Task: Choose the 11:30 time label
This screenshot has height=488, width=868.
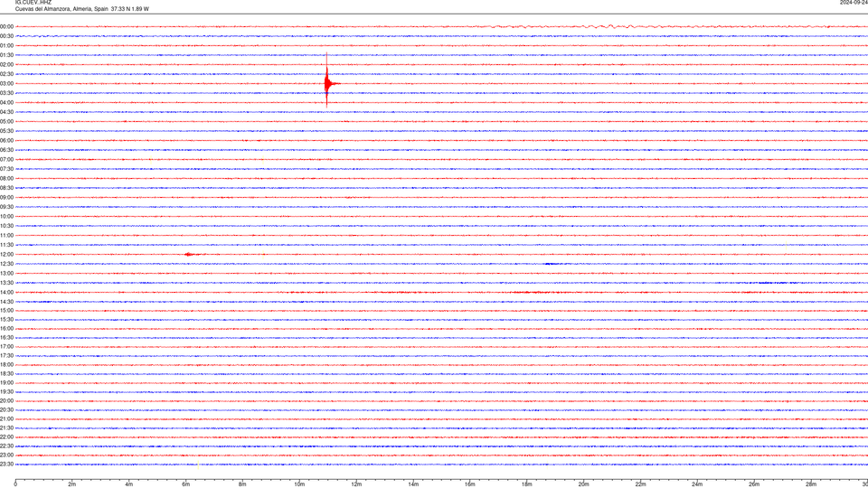Action: [x=6, y=245]
